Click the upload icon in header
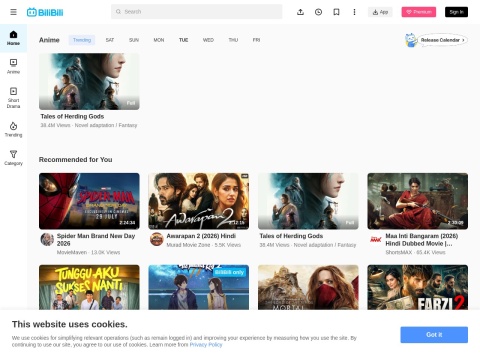This screenshot has height=360, width=480. [300, 12]
